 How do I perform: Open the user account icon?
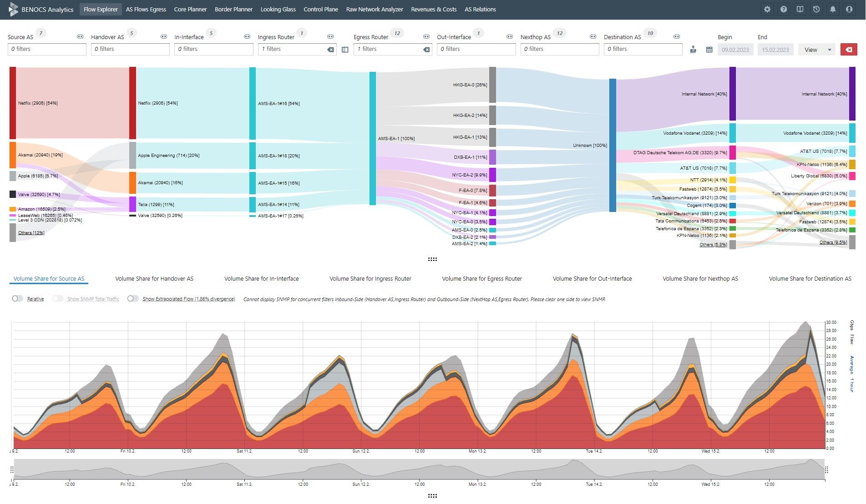tap(849, 9)
